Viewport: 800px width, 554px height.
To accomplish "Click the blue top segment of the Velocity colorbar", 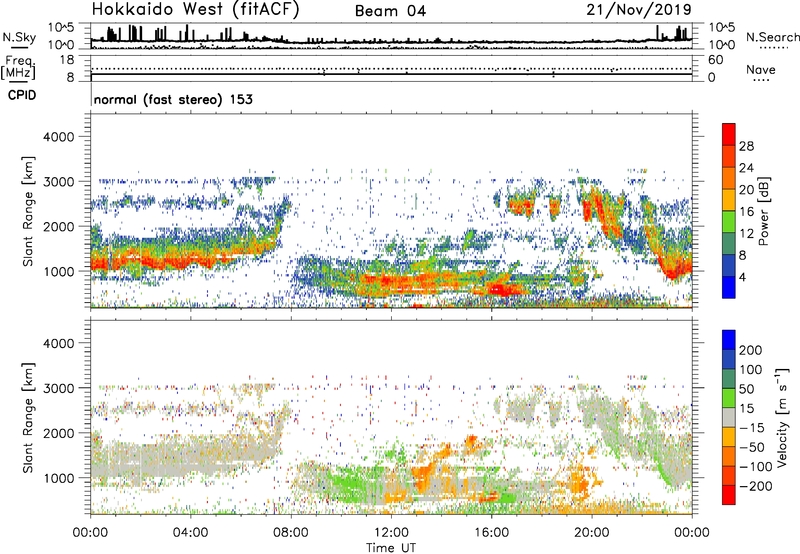I will click(729, 340).
